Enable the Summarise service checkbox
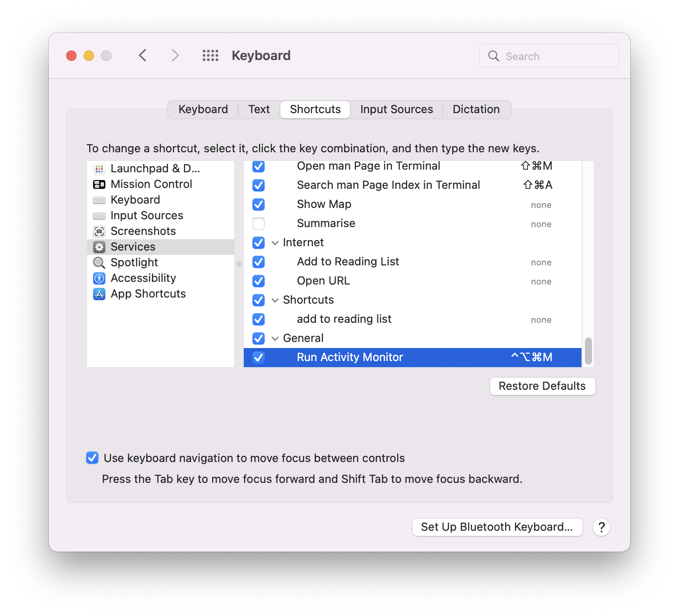Viewport: 679px width, 616px height. tap(258, 224)
